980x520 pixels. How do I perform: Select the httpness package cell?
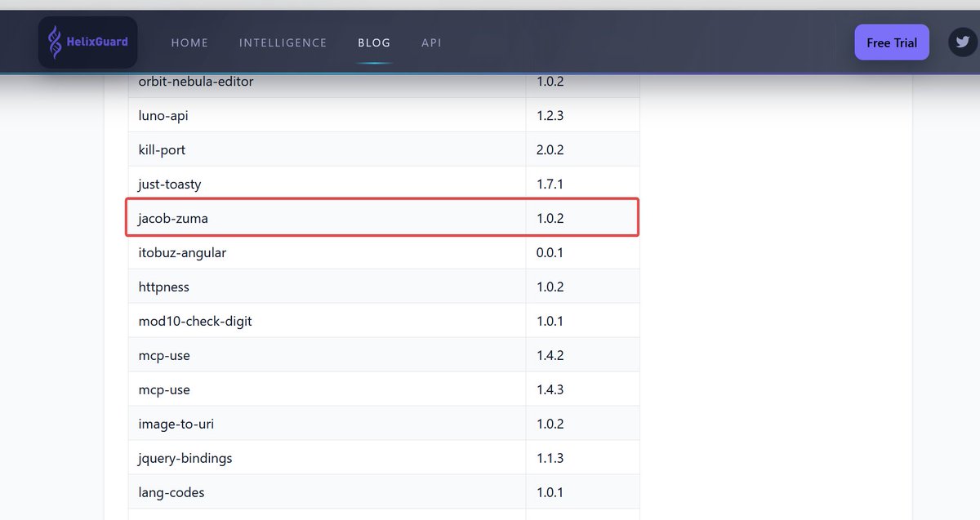click(x=327, y=287)
